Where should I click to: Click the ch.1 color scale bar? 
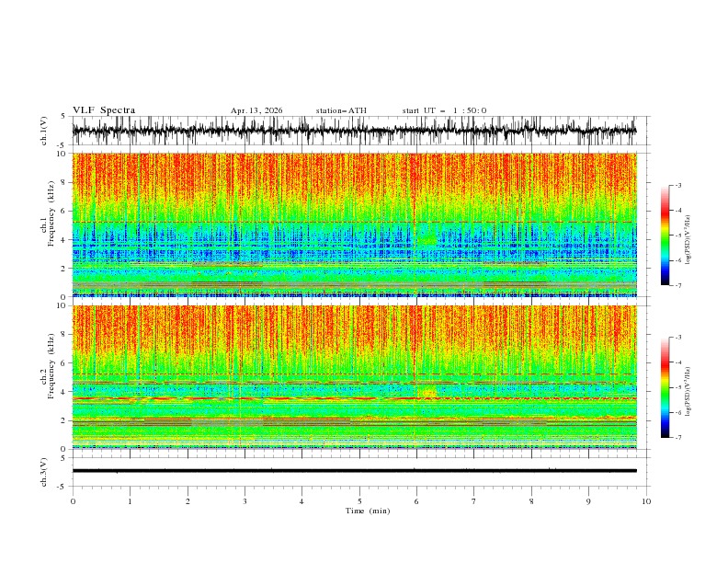point(665,235)
